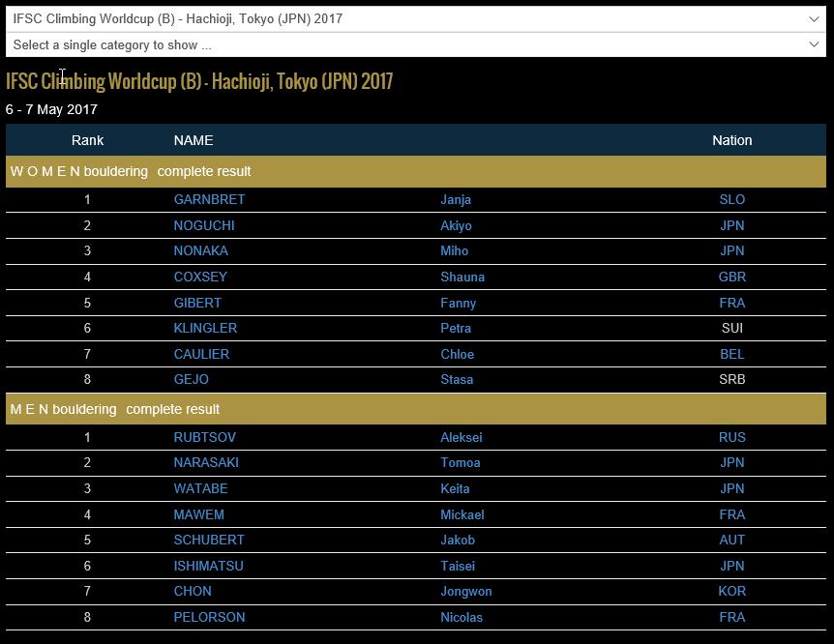This screenshot has width=834, height=644.
Task: Click the first name Mickael
Action: pos(462,514)
